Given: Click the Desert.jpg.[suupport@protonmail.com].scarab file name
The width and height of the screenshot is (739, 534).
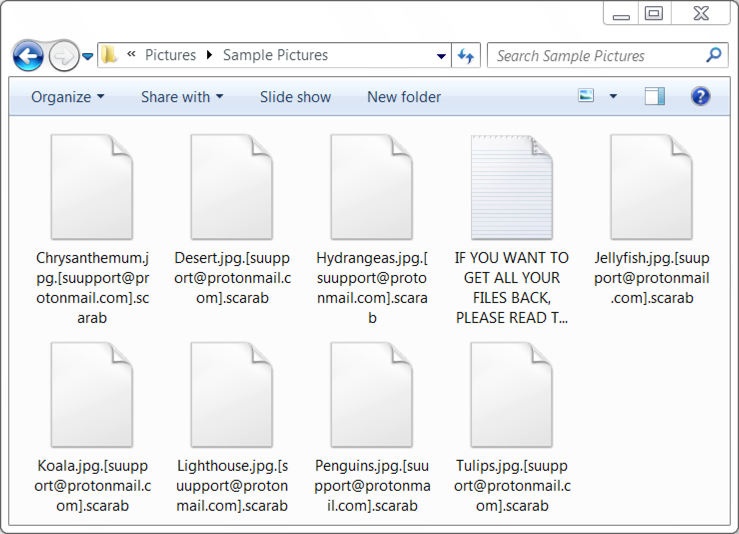Looking at the screenshot, I should [x=232, y=278].
